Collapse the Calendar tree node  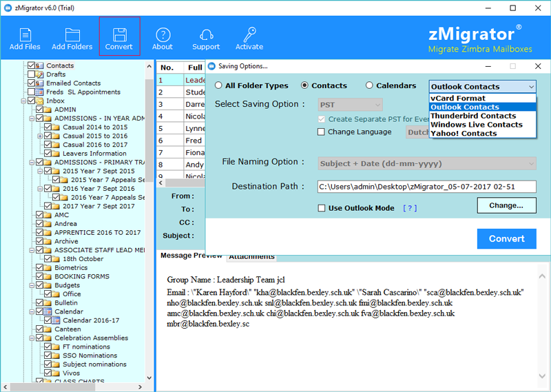tap(32, 312)
